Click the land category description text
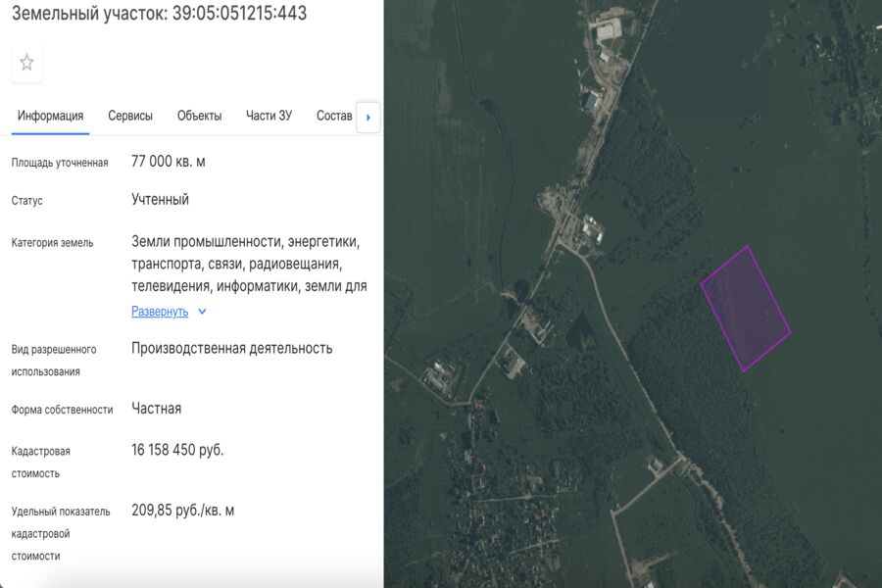 click(249, 264)
